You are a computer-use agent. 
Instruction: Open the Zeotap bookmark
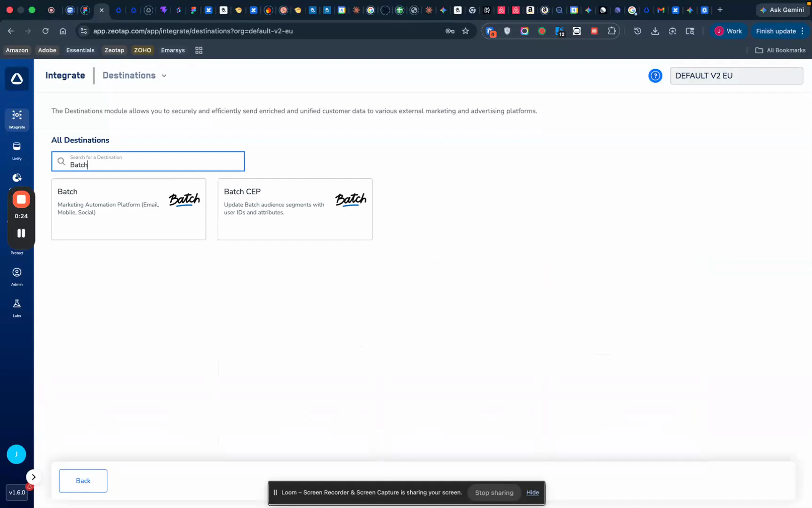(x=114, y=50)
